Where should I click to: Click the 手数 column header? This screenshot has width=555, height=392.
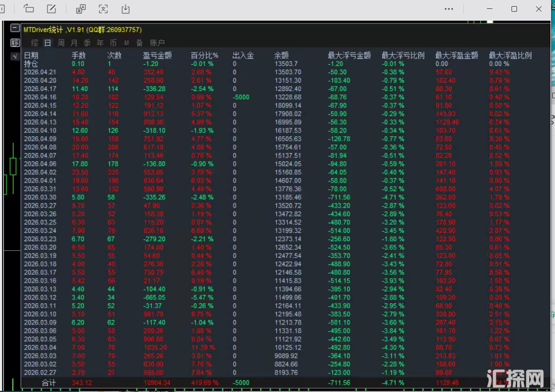click(x=79, y=55)
